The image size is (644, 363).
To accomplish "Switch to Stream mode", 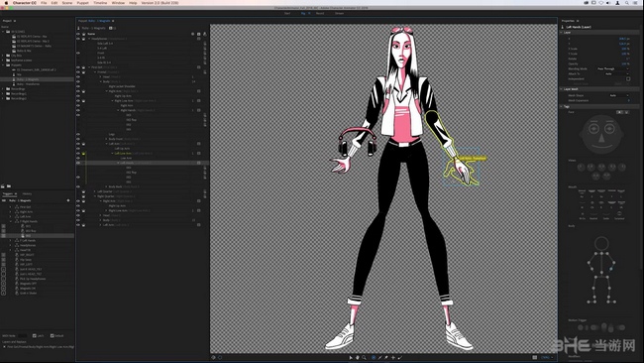I will (x=339, y=13).
